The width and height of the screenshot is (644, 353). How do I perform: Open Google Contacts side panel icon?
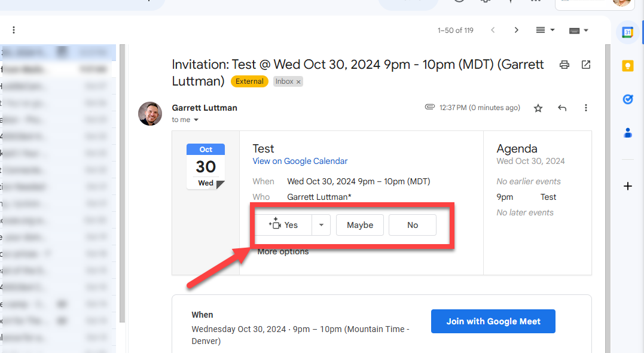pos(628,133)
